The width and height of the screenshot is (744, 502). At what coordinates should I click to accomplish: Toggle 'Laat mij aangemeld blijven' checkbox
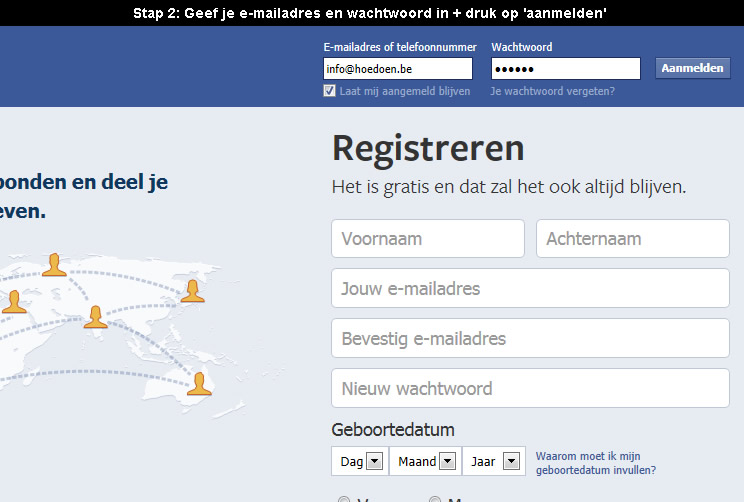point(329,91)
